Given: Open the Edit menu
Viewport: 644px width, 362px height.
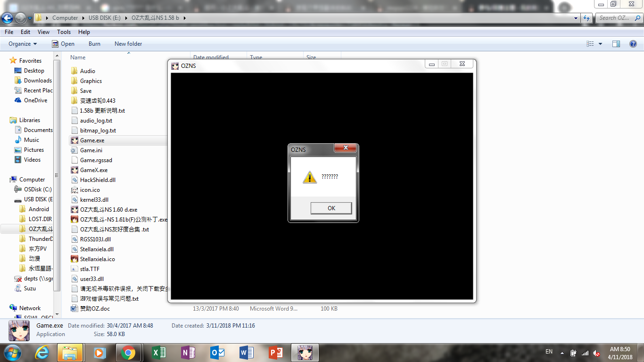Looking at the screenshot, I should (25, 32).
